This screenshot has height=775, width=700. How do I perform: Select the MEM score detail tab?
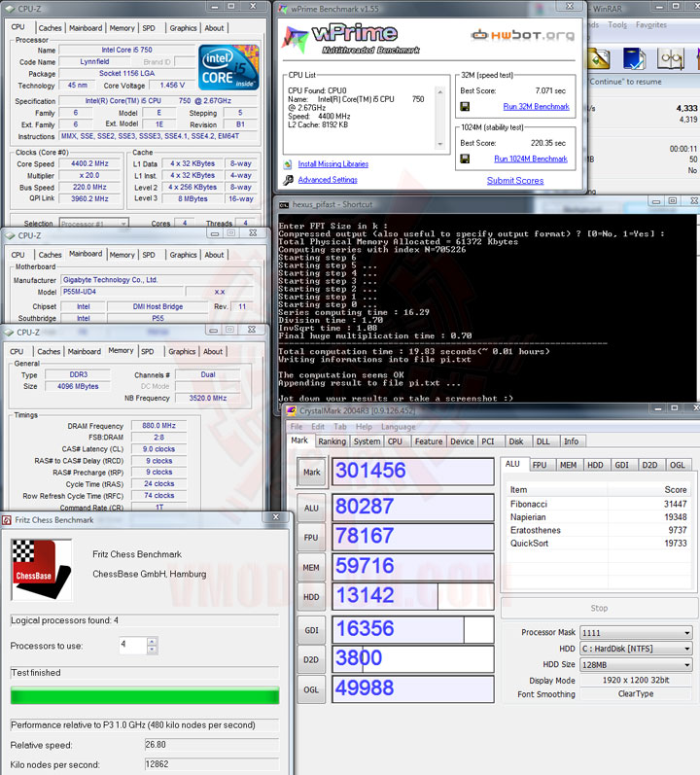(568, 465)
